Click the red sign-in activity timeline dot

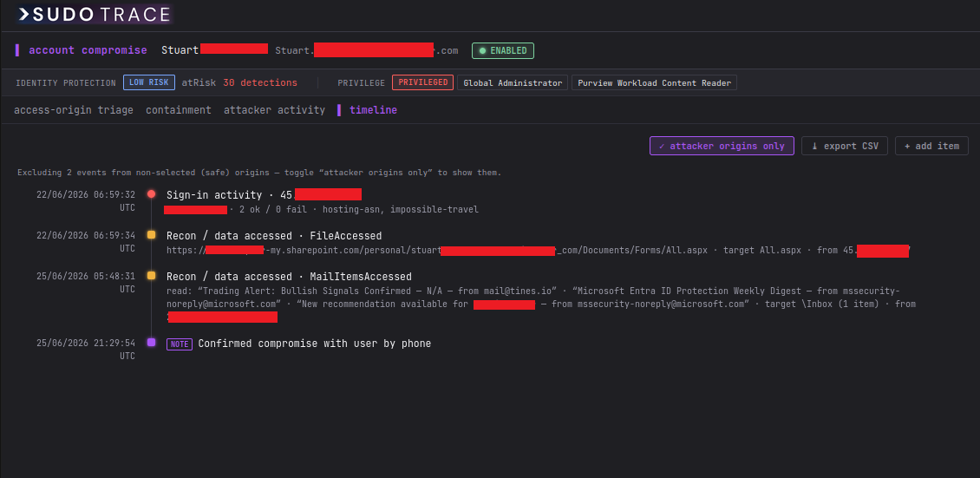pos(151,194)
